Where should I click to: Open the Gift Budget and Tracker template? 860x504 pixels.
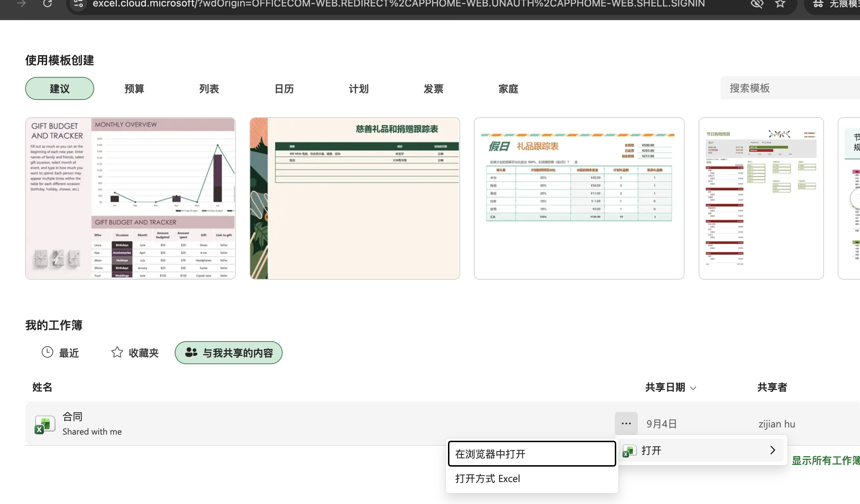[131, 198]
